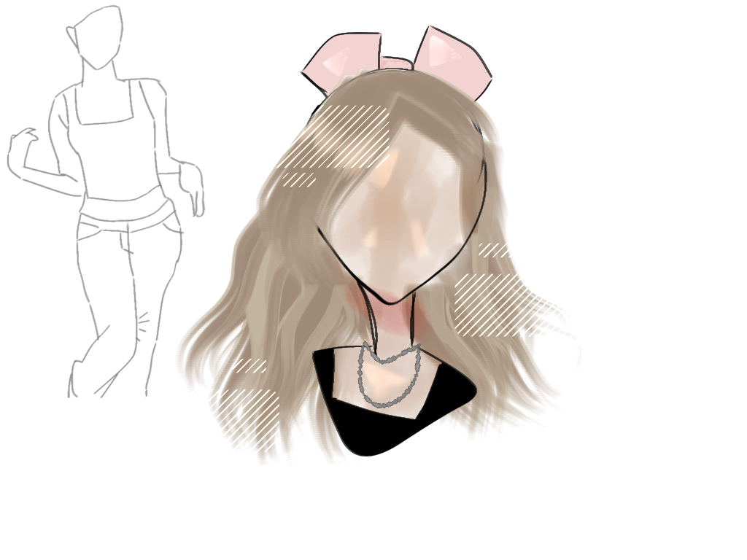Click the head of the sketched figure
This screenshot has height=560, width=747.
pos(98,36)
